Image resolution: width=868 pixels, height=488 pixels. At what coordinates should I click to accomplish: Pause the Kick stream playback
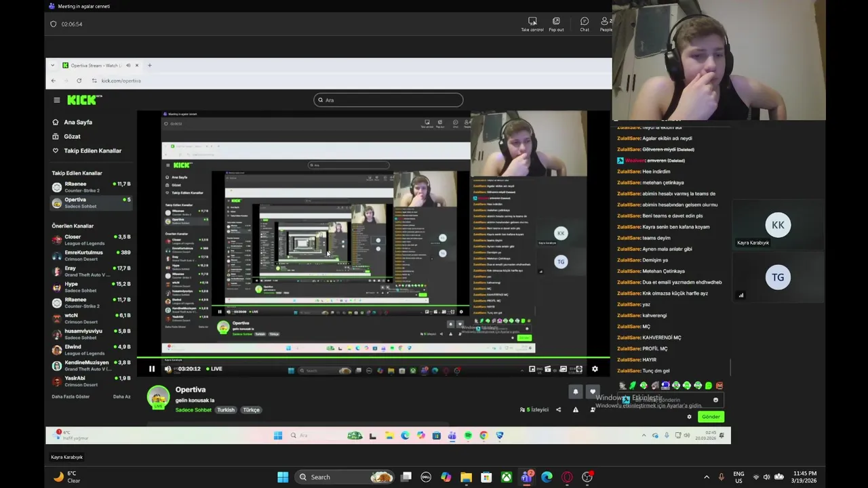click(x=151, y=369)
